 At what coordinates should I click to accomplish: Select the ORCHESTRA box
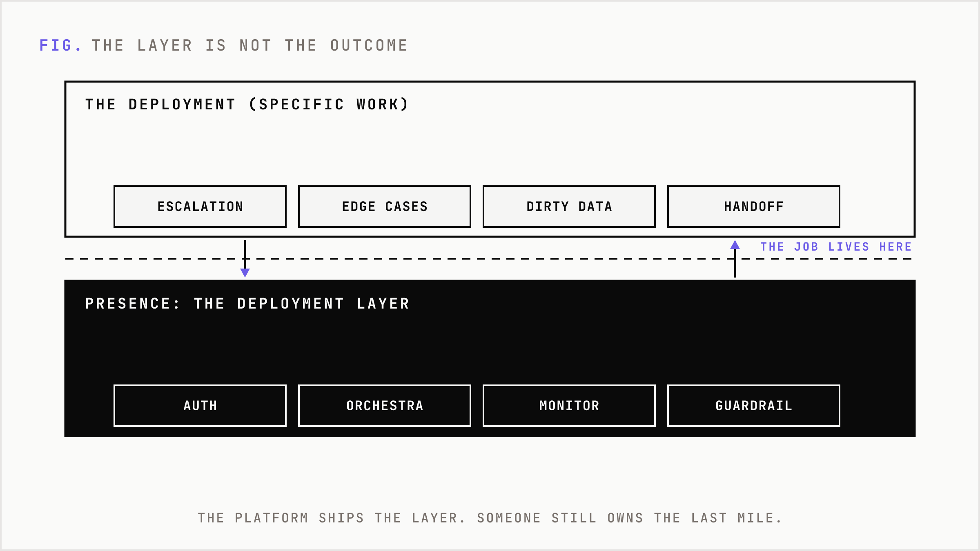pyautogui.click(x=385, y=406)
